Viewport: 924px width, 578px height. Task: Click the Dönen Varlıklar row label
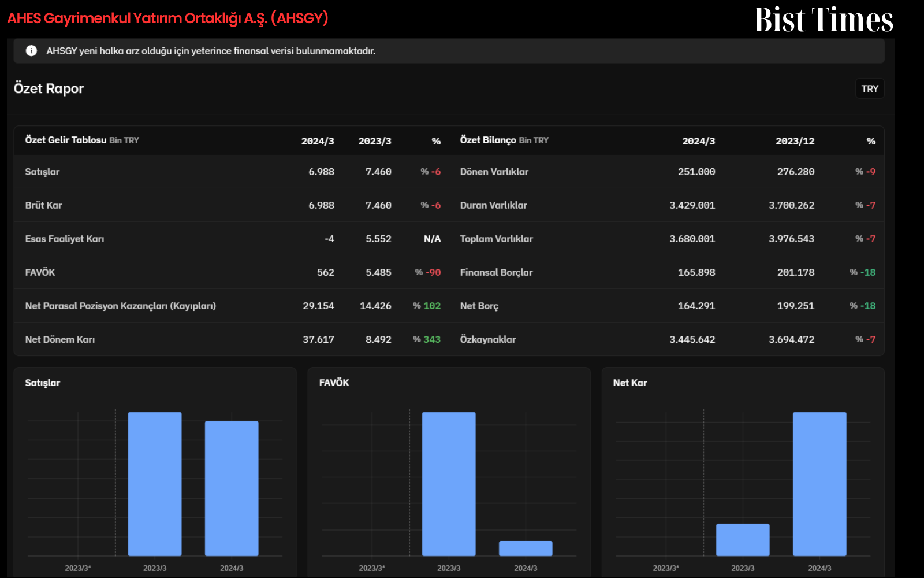click(494, 172)
